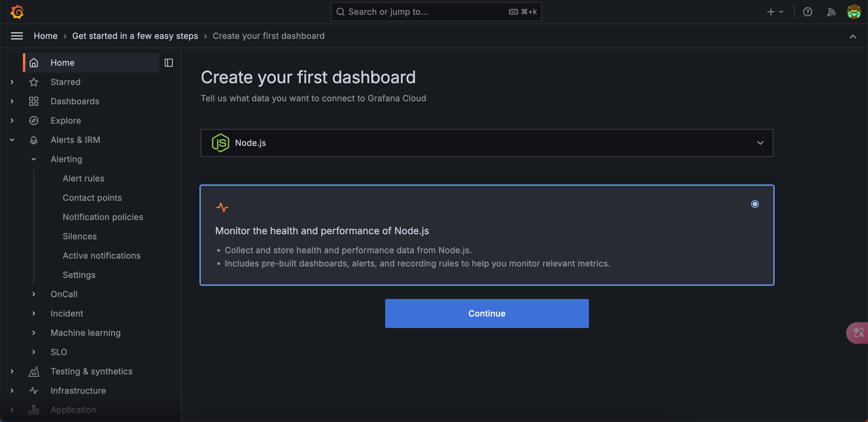868x422 pixels.
Task: Click the Infrastructure waveform icon
Action: click(x=34, y=390)
